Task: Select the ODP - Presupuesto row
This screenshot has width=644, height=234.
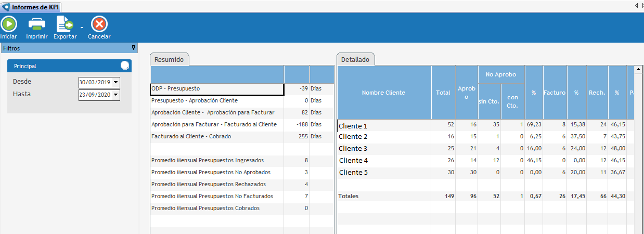Action: [x=216, y=89]
